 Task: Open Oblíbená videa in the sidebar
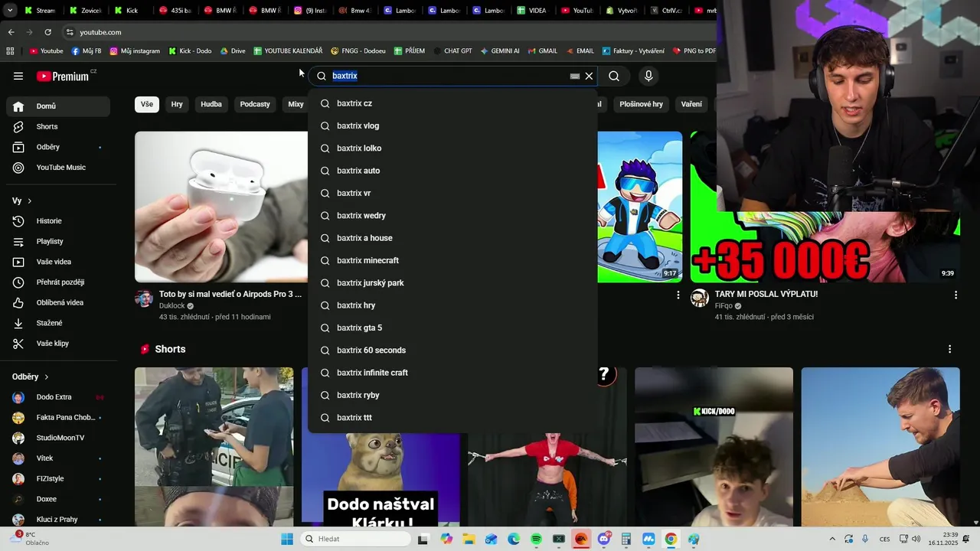click(x=58, y=302)
